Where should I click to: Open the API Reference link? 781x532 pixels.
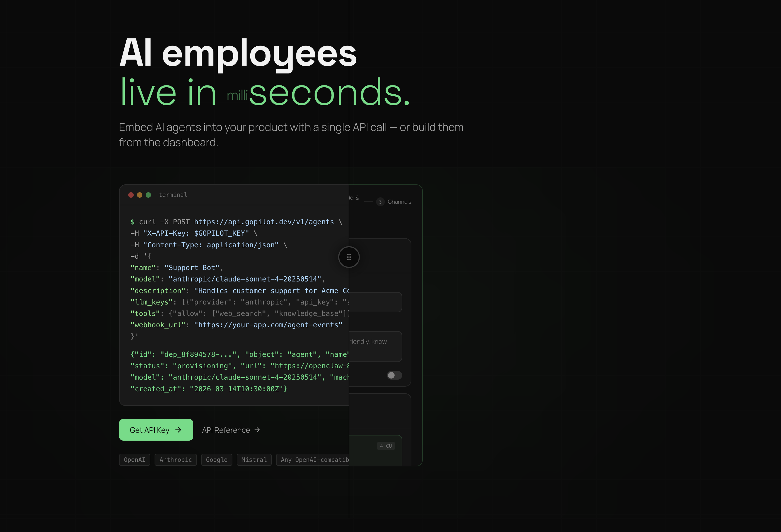click(x=226, y=430)
